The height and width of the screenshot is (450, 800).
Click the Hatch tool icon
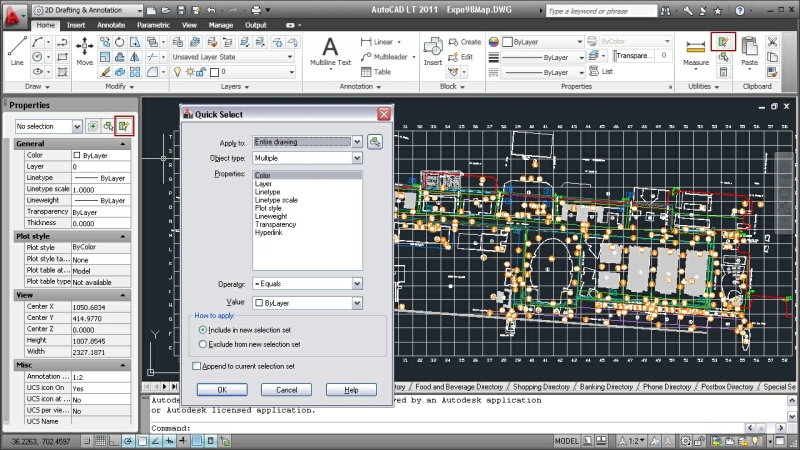(62, 72)
